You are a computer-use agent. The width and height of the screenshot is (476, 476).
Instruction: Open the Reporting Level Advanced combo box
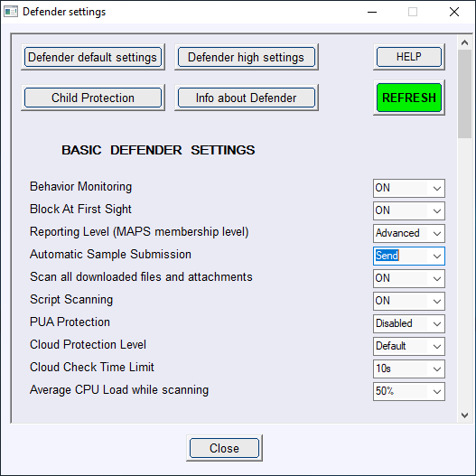coord(409,233)
